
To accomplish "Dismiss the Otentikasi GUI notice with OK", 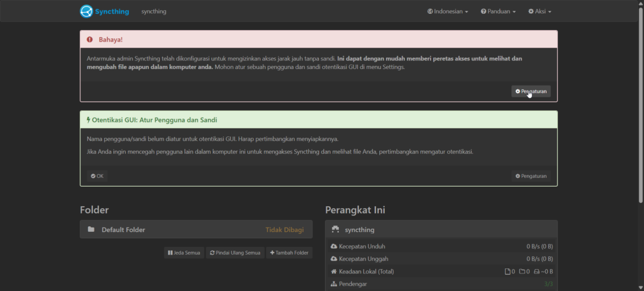I will click(97, 176).
